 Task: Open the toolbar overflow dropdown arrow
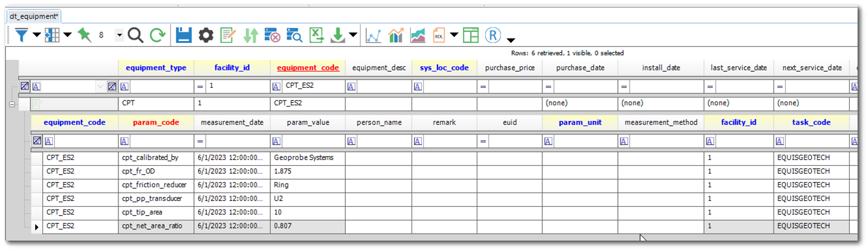511,40
